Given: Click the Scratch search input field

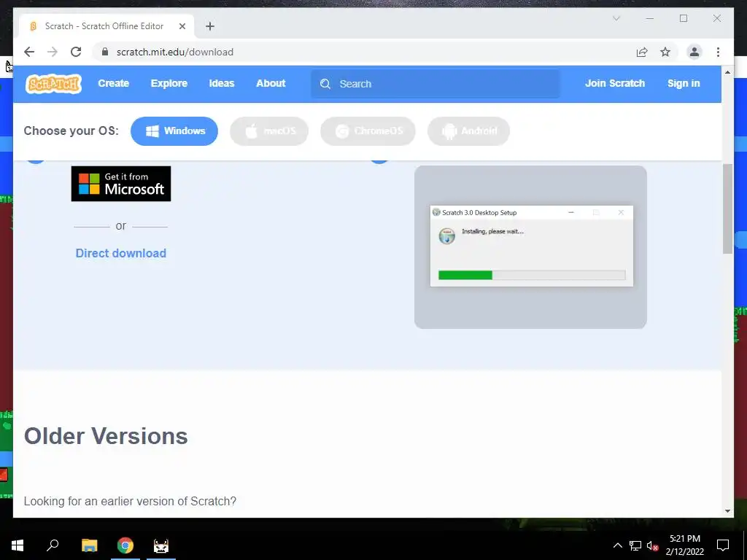Looking at the screenshot, I should [x=436, y=84].
